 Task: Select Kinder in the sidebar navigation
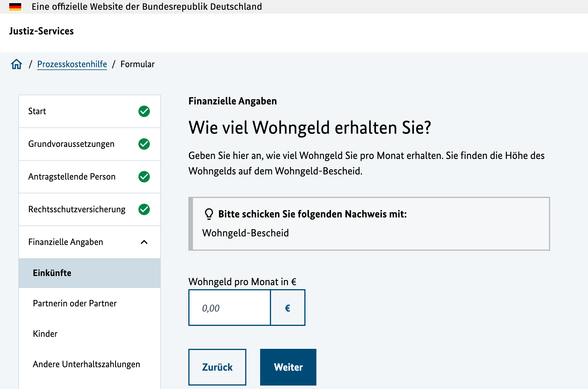coord(45,334)
